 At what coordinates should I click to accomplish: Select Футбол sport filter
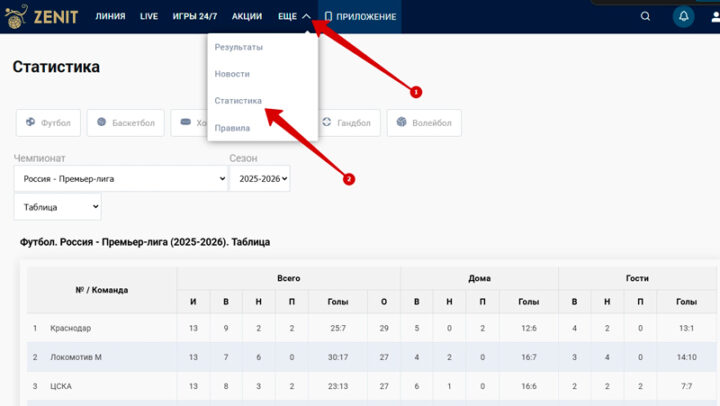coord(48,123)
